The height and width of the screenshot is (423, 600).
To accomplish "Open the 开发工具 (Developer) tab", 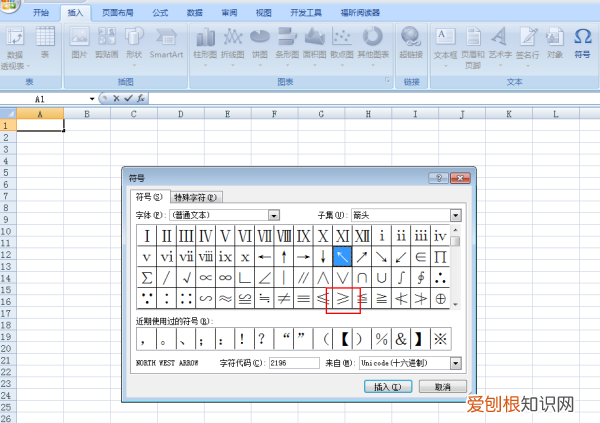I will tap(306, 13).
